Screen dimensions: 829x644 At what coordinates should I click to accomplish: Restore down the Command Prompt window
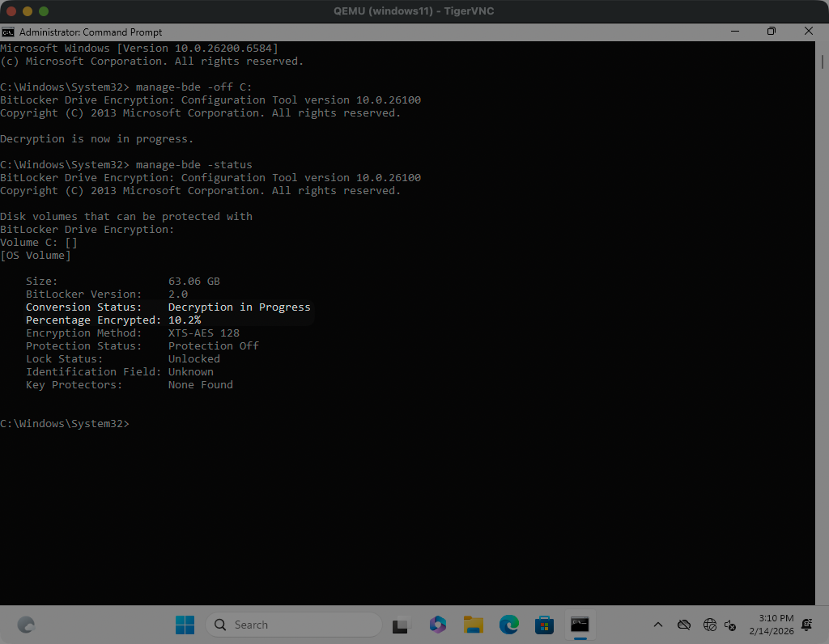772,32
